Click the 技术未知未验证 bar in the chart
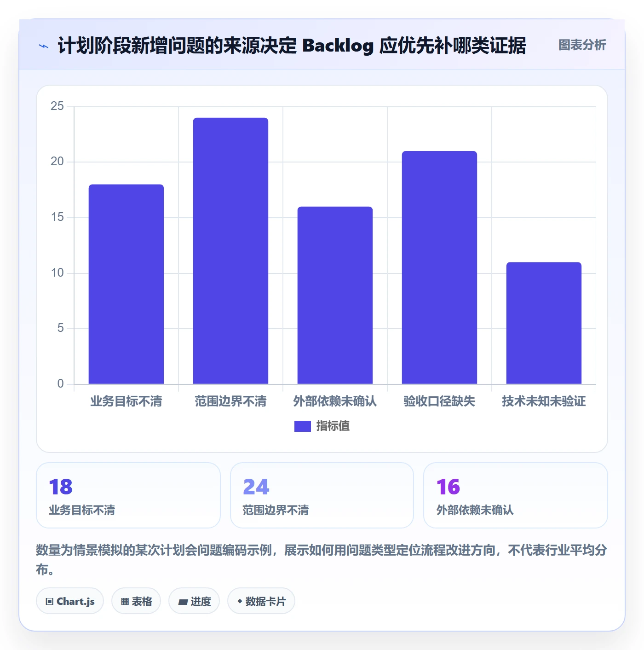This screenshot has width=644, height=650. pos(544,323)
